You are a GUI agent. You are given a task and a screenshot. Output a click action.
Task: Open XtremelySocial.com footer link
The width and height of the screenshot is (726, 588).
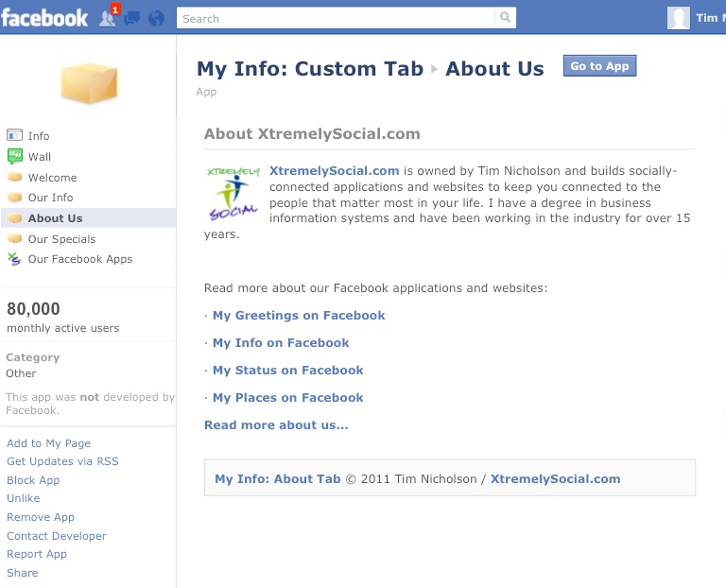click(555, 478)
